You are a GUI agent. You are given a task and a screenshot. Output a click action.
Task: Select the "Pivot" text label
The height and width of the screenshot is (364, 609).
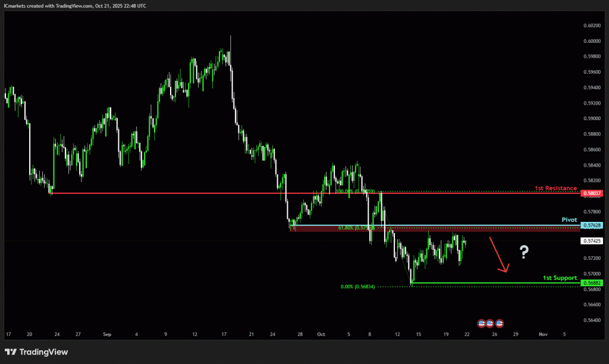click(x=569, y=219)
